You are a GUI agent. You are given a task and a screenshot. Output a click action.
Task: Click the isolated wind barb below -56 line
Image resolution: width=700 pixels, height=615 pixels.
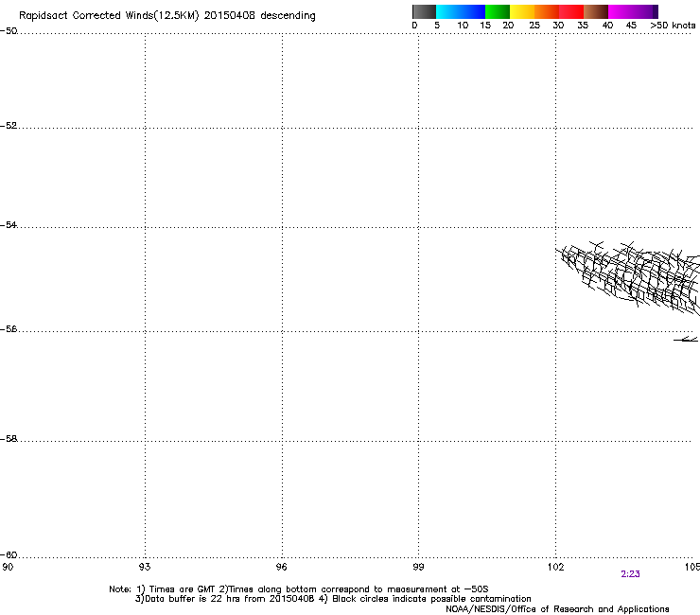pos(686,340)
